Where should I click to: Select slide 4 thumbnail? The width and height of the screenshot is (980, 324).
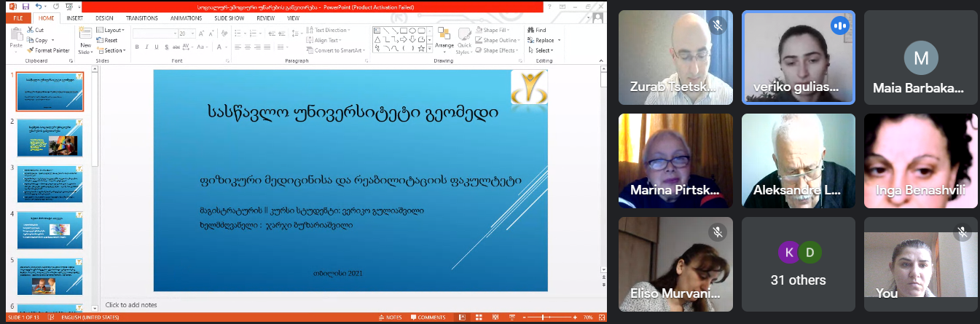(x=50, y=229)
